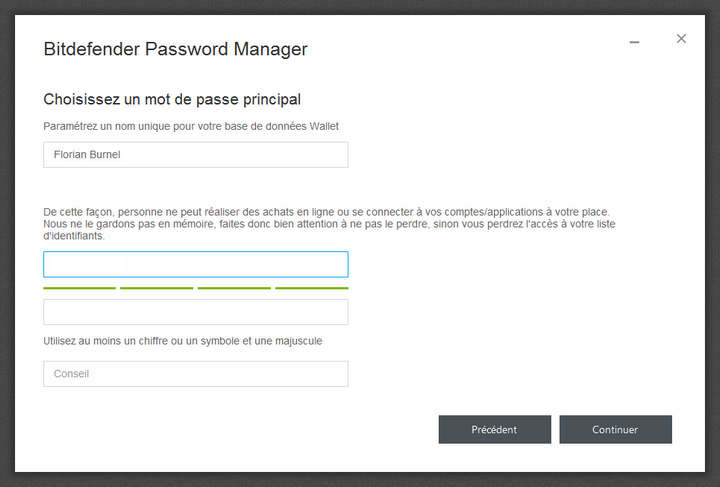This screenshot has width=720, height=487.
Task: Click the line starting De cette façon
Action: point(326,212)
